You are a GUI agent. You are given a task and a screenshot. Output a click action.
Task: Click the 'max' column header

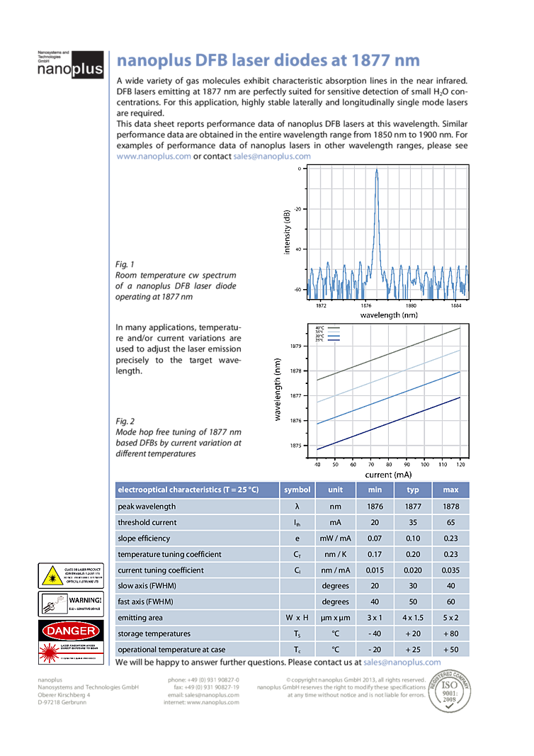(450, 490)
